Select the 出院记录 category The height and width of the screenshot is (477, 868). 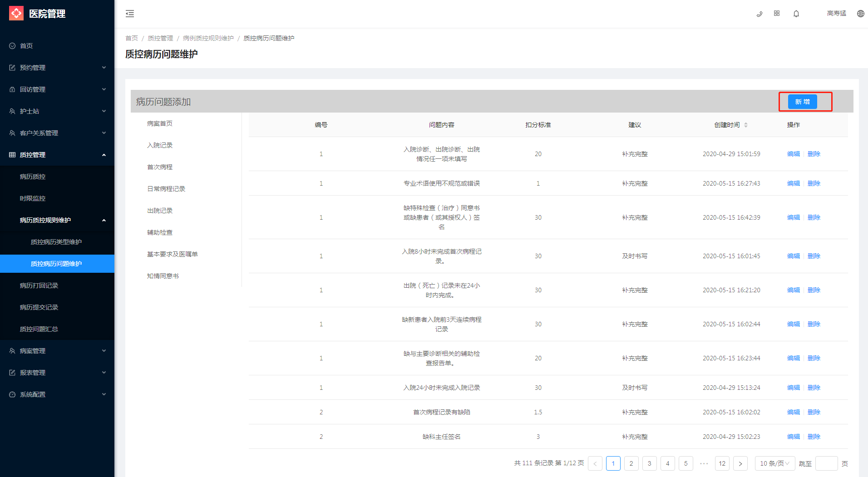(160, 211)
